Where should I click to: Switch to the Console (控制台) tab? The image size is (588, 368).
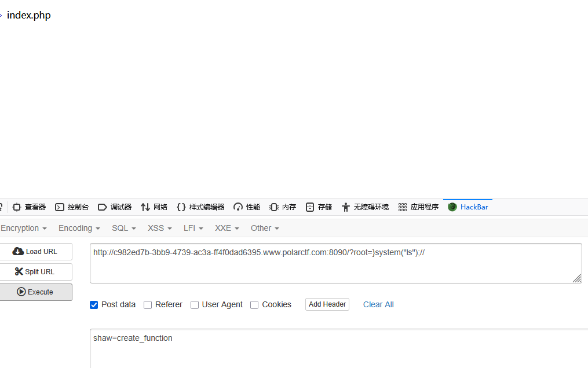[x=72, y=207]
